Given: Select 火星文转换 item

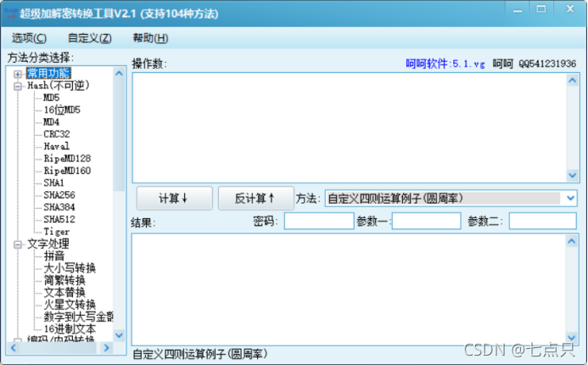Looking at the screenshot, I should coord(70,305).
